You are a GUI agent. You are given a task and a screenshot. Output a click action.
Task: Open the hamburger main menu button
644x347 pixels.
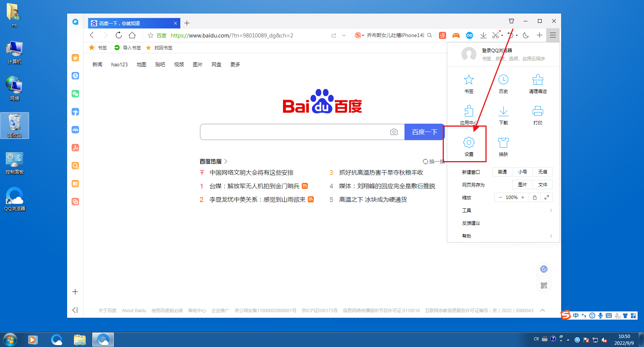[553, 35]
